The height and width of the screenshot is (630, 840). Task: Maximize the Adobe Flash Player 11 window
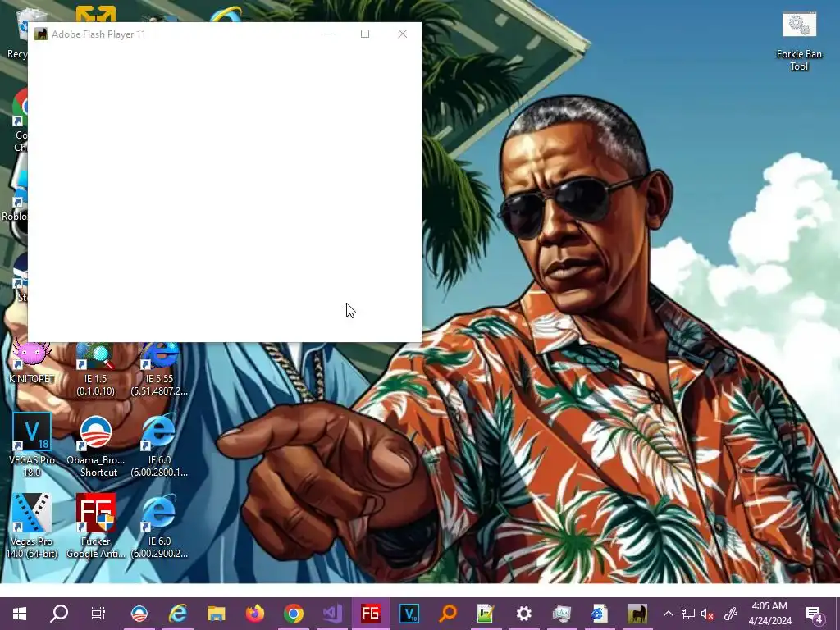[x=365, y=34]
